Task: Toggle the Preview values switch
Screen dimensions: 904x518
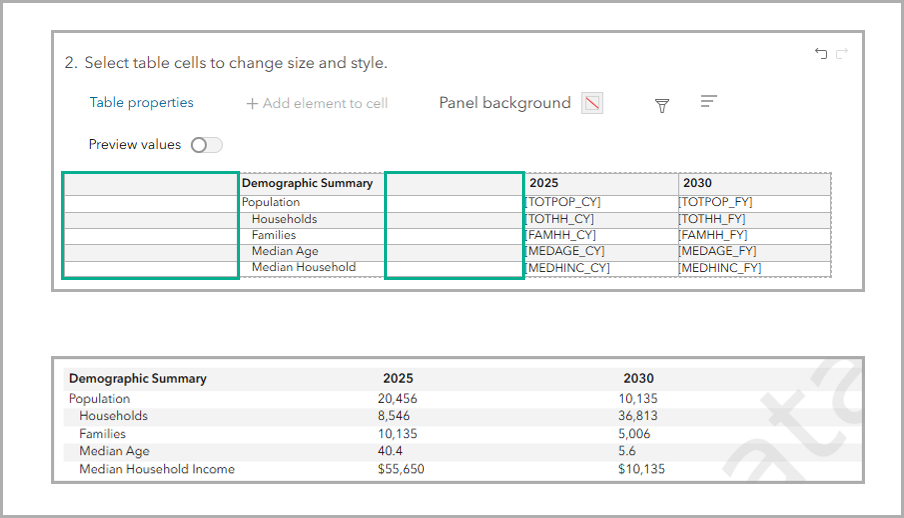Action: [206, 145]
